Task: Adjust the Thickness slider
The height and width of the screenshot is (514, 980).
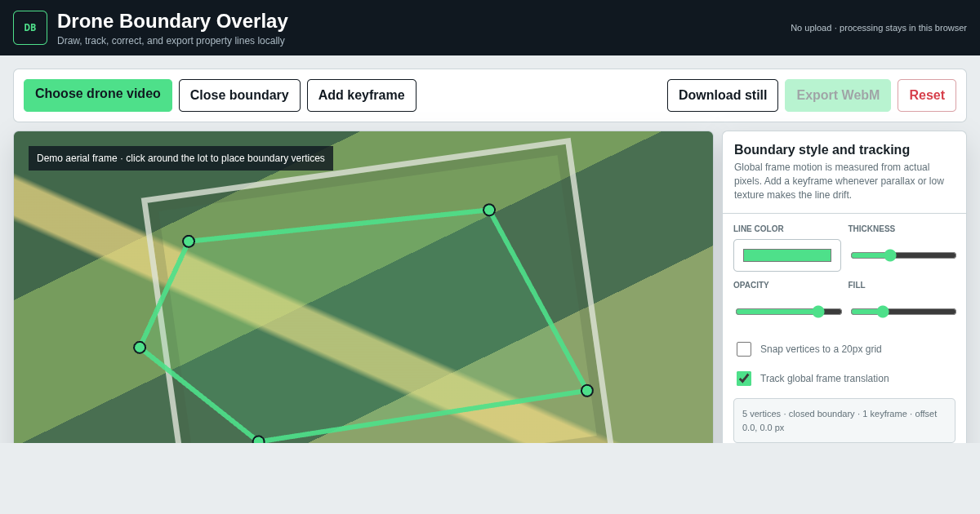Action: pos(903,255)
